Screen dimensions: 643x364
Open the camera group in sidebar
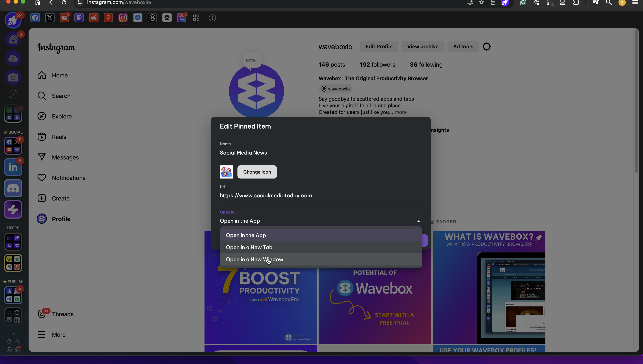pyautogui.click(x=13, y=77)
